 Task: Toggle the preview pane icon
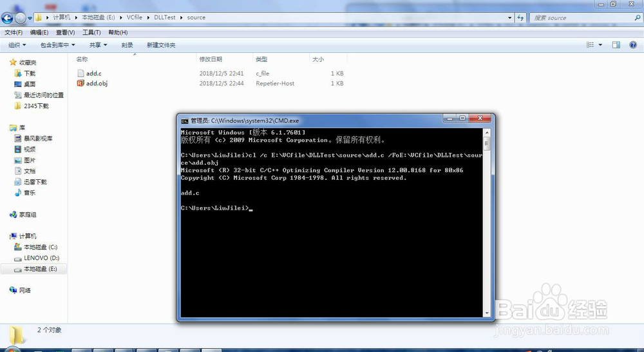point(616,45)
